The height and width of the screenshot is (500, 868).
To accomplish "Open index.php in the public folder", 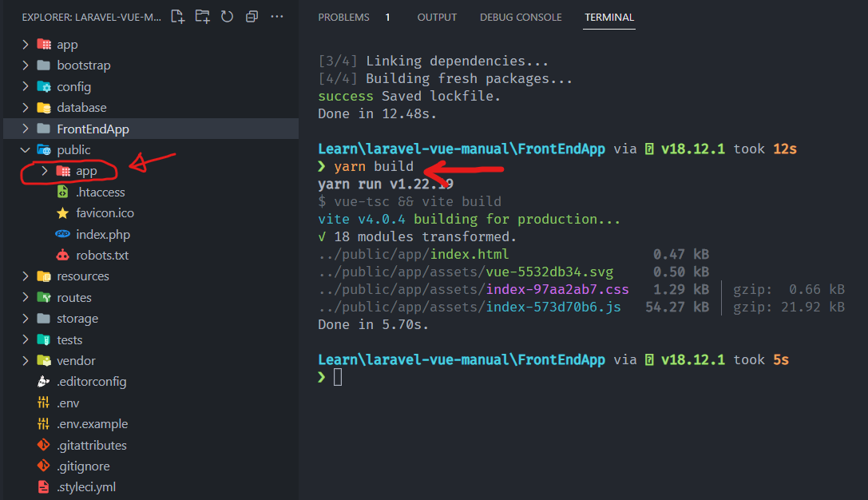I will coord(94,233).
